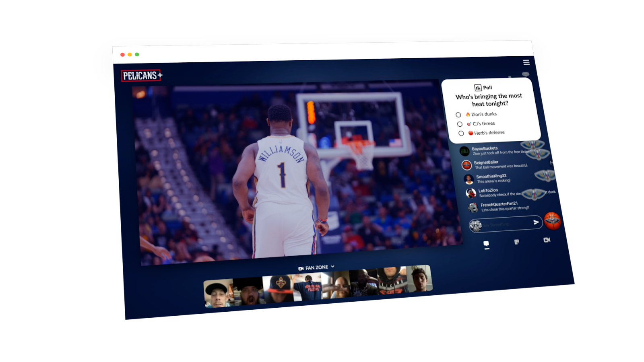The width and height of the screenshot is (644, 362).
Task: Click the Poll chart icon
Action: click(478, 88)
